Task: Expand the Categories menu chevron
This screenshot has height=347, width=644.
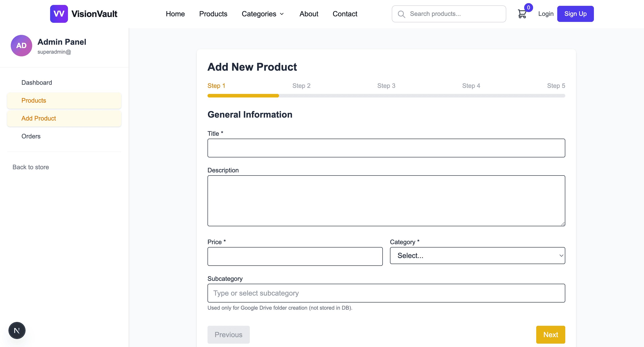Action: click(282, 14)
